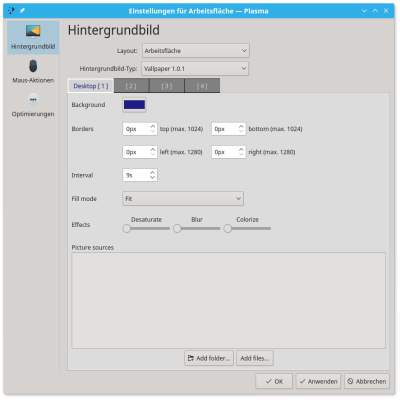Click the Anwenden button
The image size is (400, 400).
click(318, 381)
